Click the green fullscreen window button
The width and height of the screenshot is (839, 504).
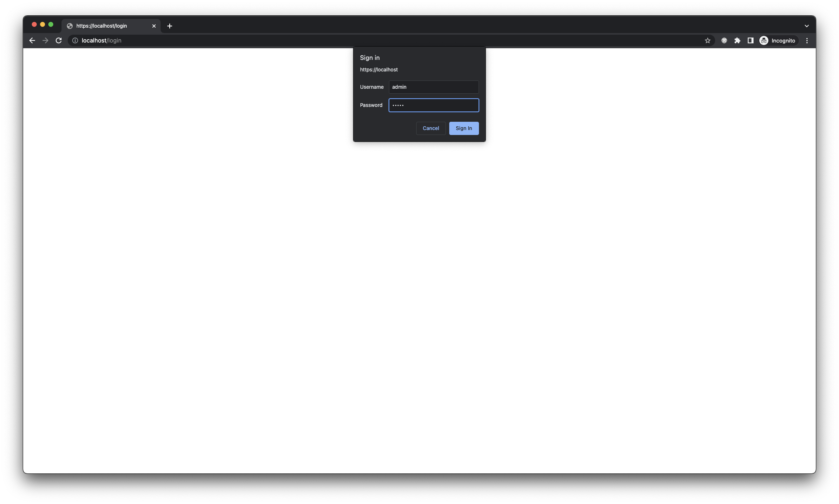(x=51, y=25)
